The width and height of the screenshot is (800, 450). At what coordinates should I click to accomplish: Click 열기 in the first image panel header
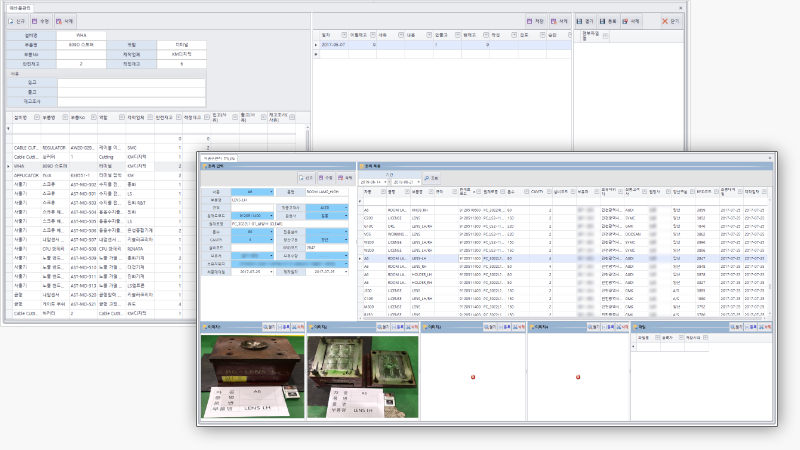pos(269,327)
